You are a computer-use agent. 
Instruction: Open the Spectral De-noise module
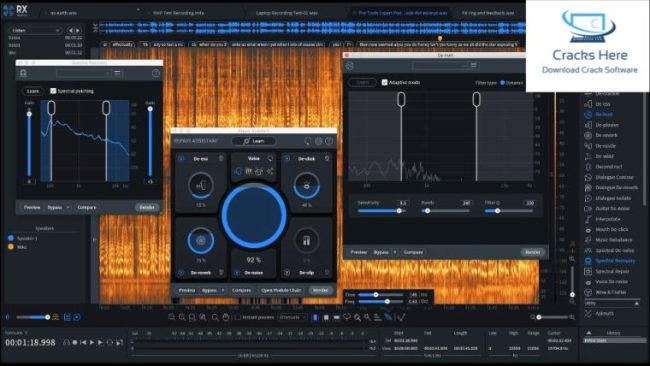(x=609, y=250)
